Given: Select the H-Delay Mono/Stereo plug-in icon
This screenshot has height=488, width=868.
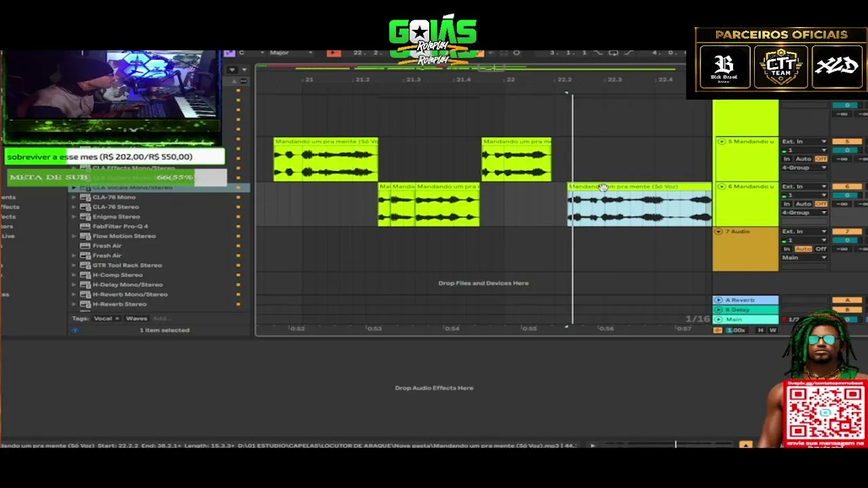Looking at the screenshot, I should pos(85,285).
